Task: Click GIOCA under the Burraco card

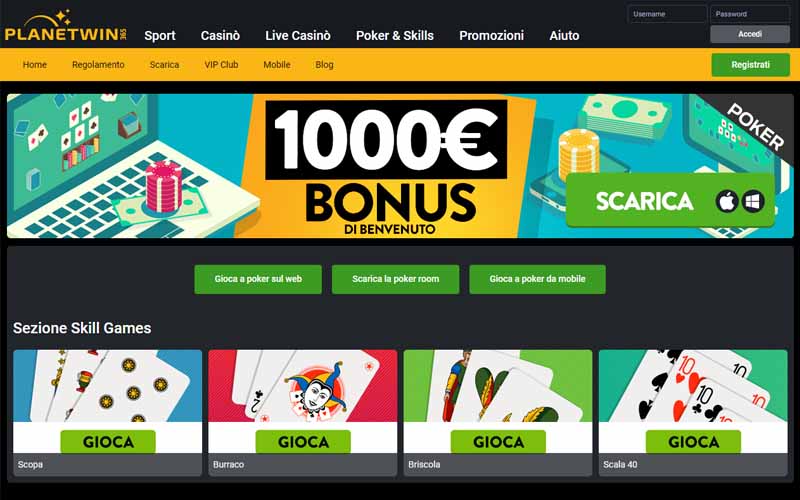Action: coord(303,442)
